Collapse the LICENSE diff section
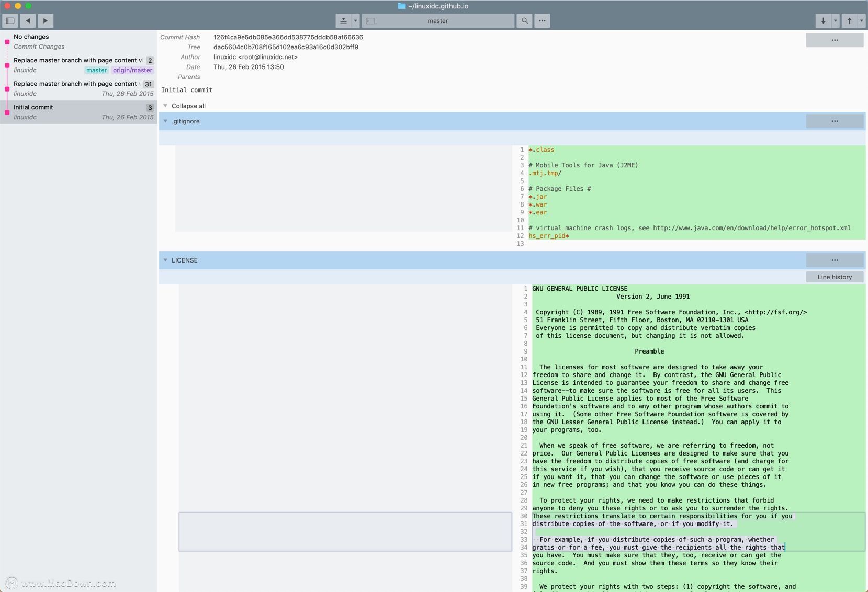 click(165, 260)
